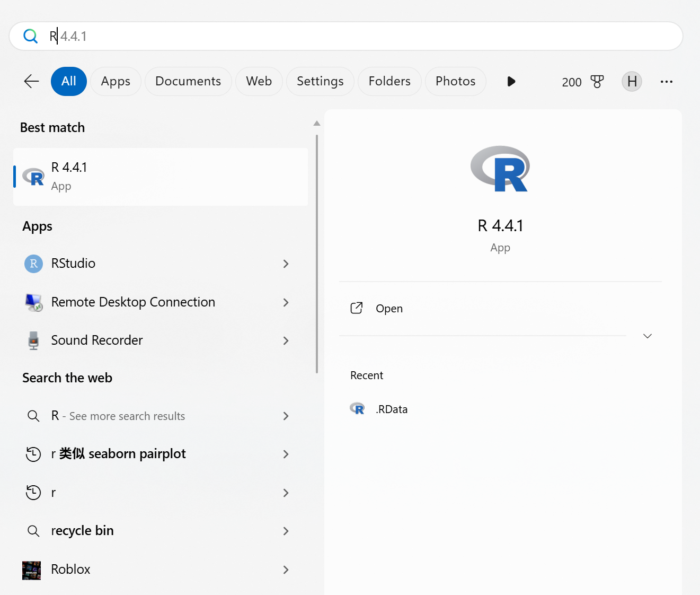Click the back arrow icon
Viewport: 700px width, 595px height.
(32, 81)
